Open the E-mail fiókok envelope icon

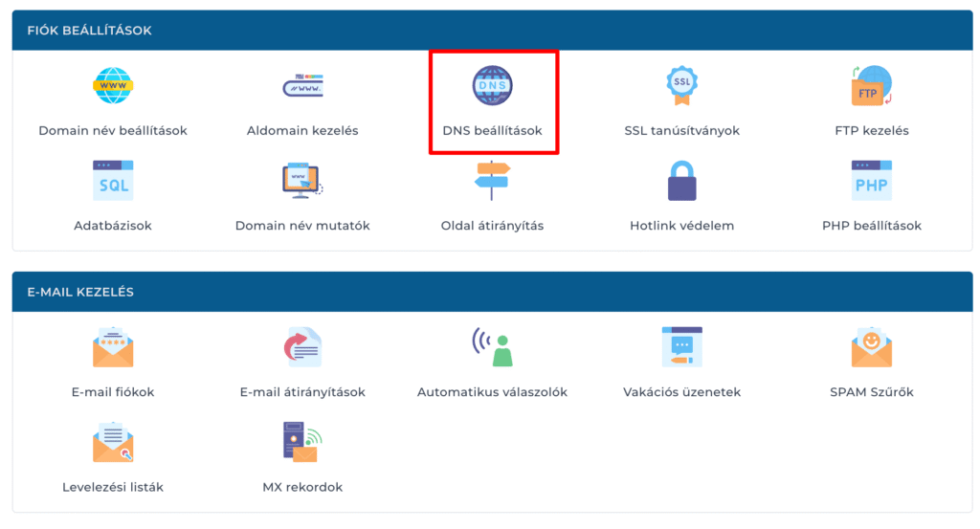pos(113,347)
